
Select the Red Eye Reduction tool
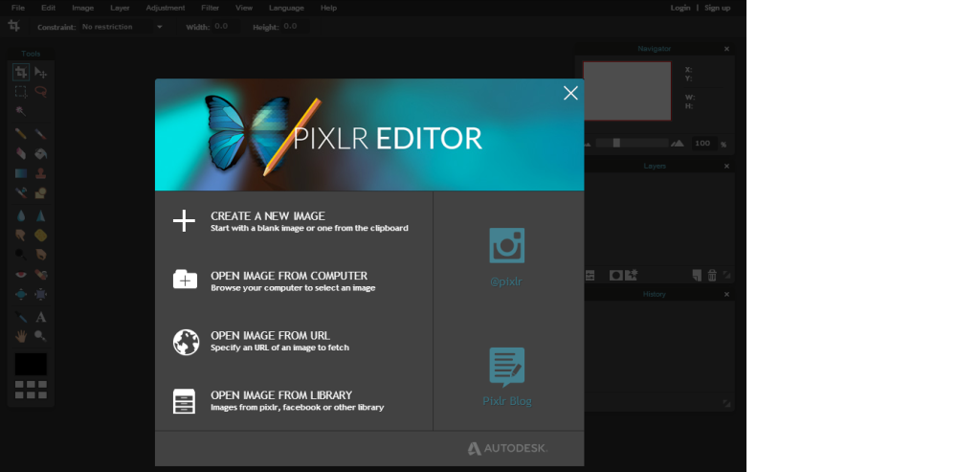pos(21,274)
